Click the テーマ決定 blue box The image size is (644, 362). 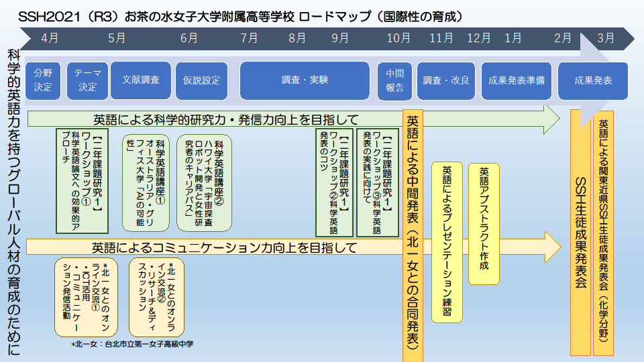point(87,81)
